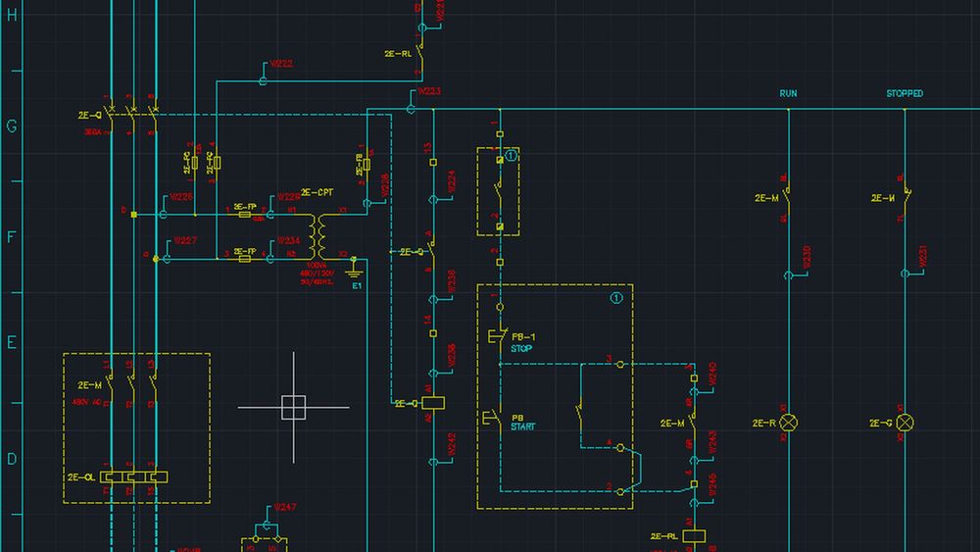Pick the 2E-CPT transformer winding symbol
This screenshot has height=552, width=980.
pos(318,236)
